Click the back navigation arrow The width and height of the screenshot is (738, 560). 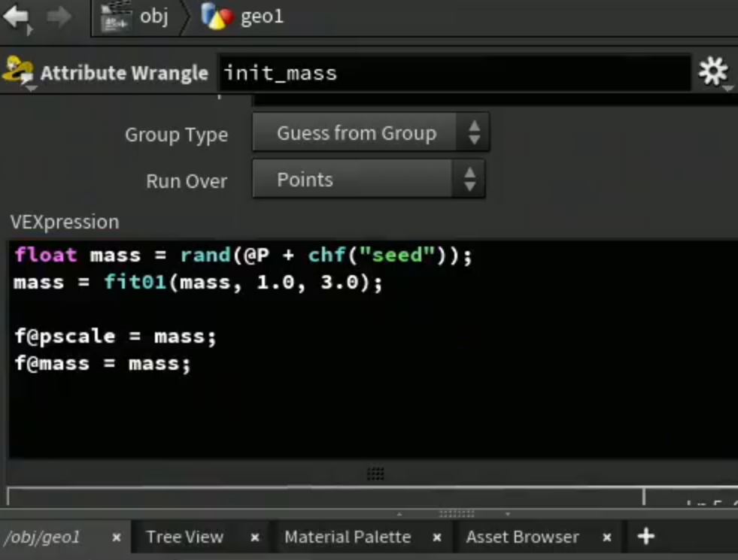17,17
